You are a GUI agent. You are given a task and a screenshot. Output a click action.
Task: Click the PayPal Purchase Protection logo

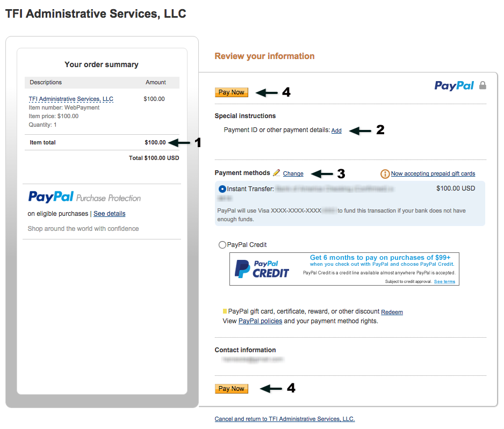point(84,197)
